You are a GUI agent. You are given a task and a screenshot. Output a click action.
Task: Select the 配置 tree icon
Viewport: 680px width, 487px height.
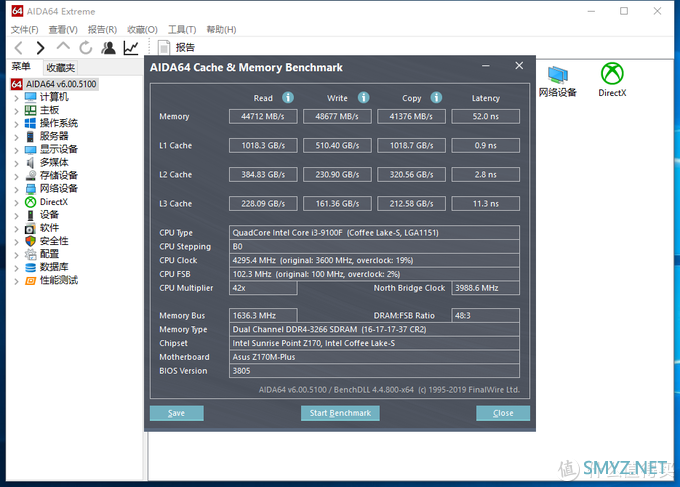tap(30, 254)
